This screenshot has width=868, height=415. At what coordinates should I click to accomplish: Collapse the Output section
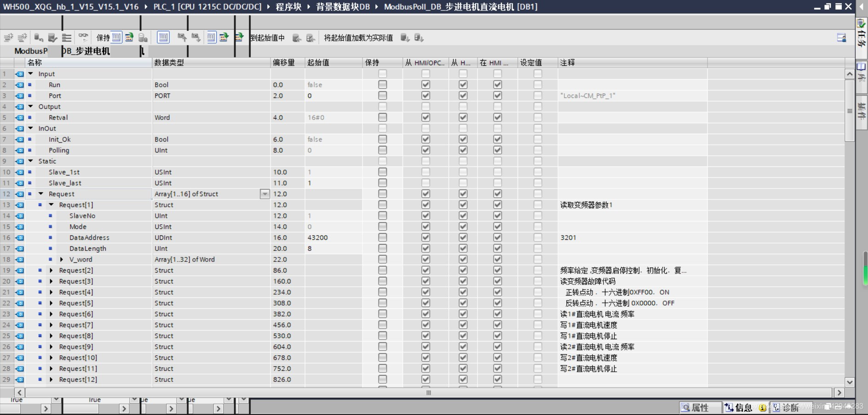[31, 107]
